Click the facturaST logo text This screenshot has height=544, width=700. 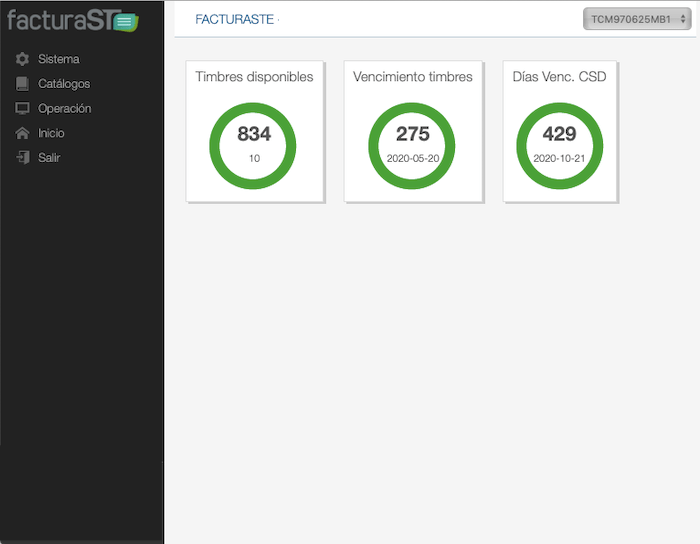click(58, 20)
